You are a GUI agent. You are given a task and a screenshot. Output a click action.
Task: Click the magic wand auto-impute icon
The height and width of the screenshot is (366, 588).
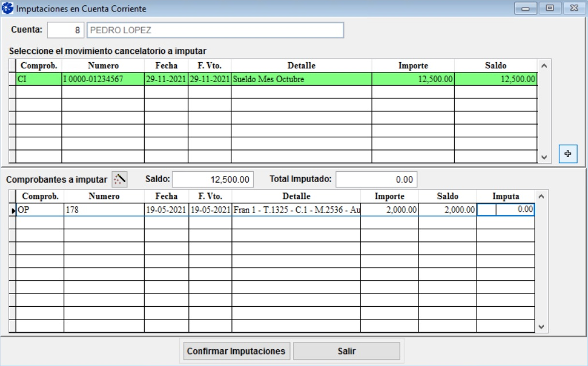(x=119, y=179)
